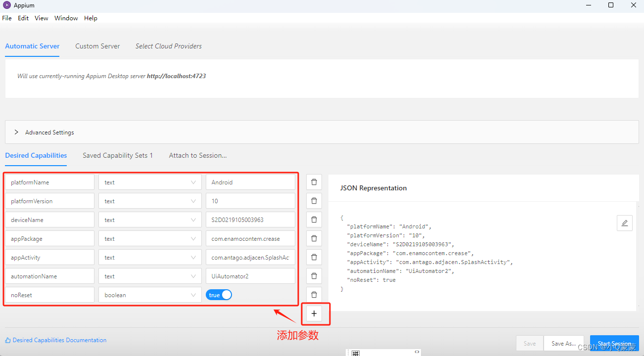Minimize the Appium window
The height and width of the screenshot is (356, 644).
588,5
